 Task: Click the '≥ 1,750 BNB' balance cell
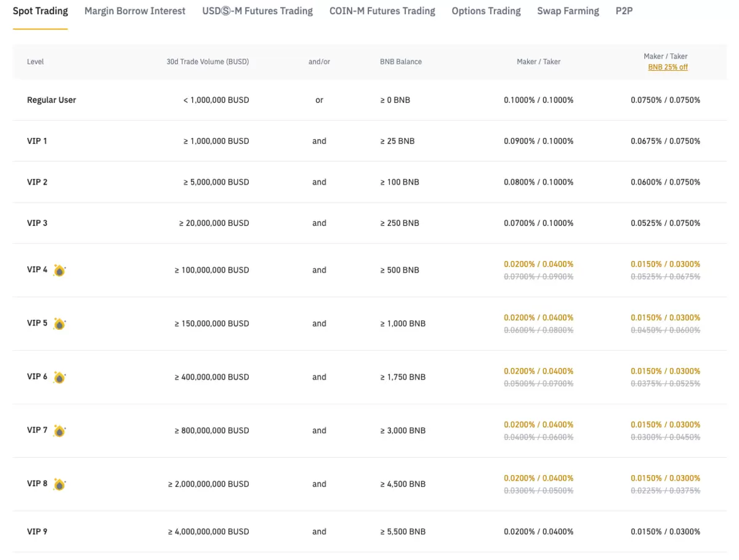(403, 377)
